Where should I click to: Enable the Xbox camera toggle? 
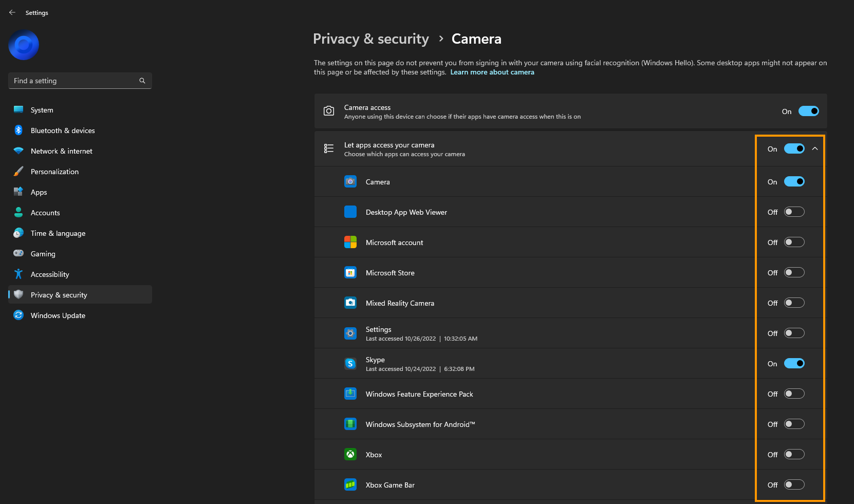pyautogui.click(x=794, y=454)
